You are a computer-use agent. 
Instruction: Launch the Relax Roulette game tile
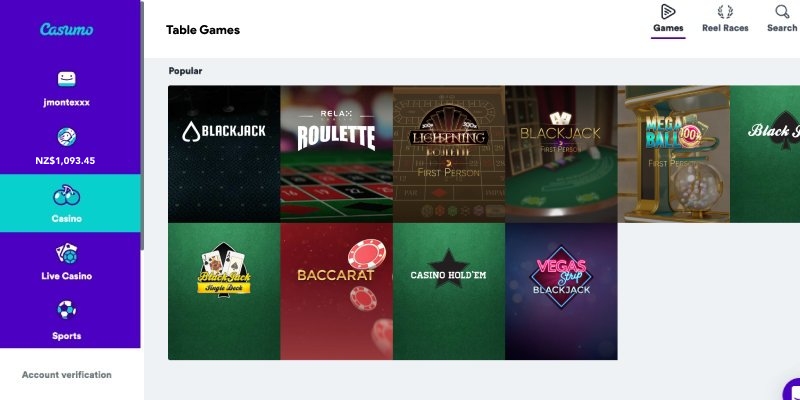coord(337,154)
